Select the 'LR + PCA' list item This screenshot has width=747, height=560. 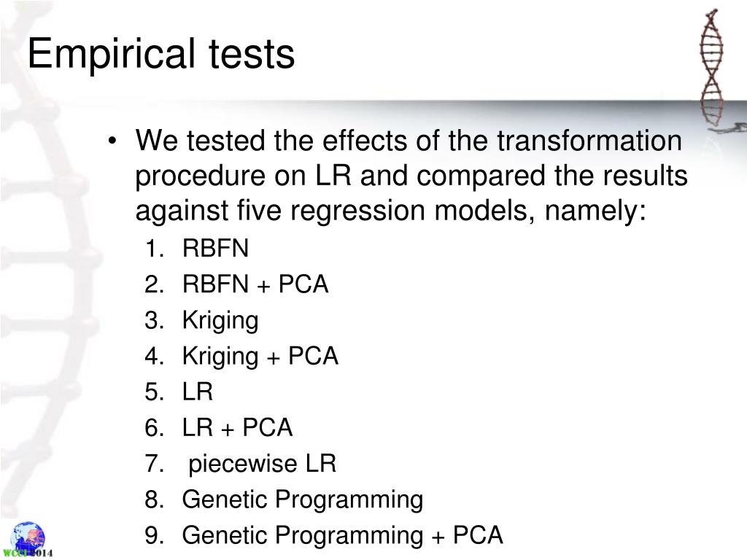pos(237,427)
